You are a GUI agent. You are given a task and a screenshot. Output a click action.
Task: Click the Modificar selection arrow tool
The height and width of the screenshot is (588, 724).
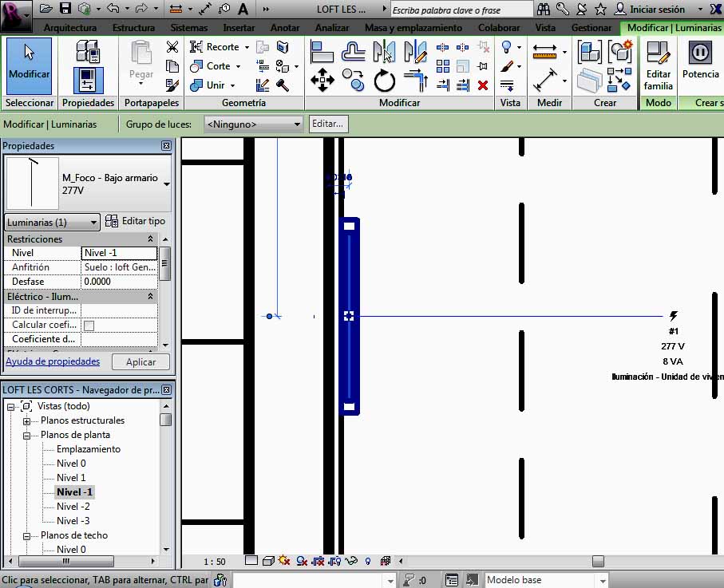coord(29,65)
